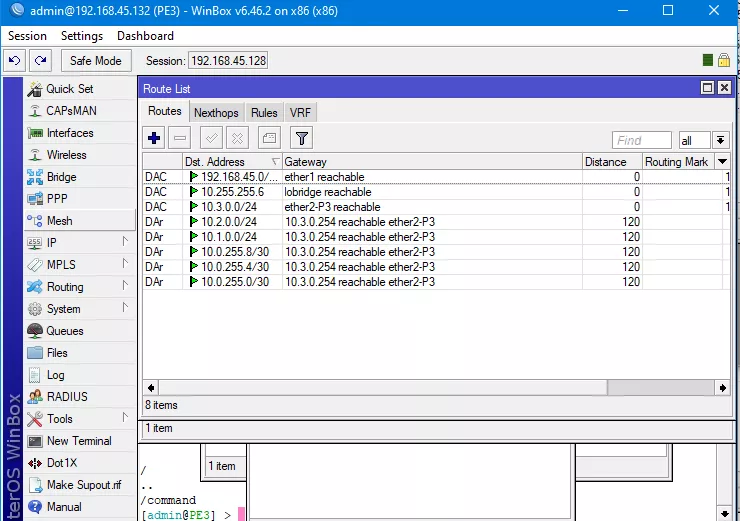Image resolution: width=740 pixels, height=521 pixels.
Task: Open PPP from sidebar
Action: (x=79, y=199)
